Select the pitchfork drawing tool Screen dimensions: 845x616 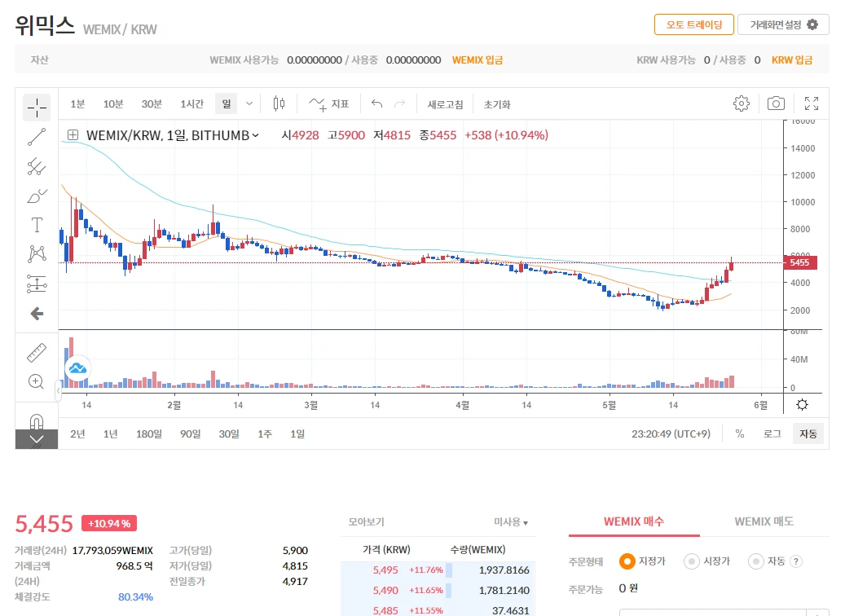point(37,166)
